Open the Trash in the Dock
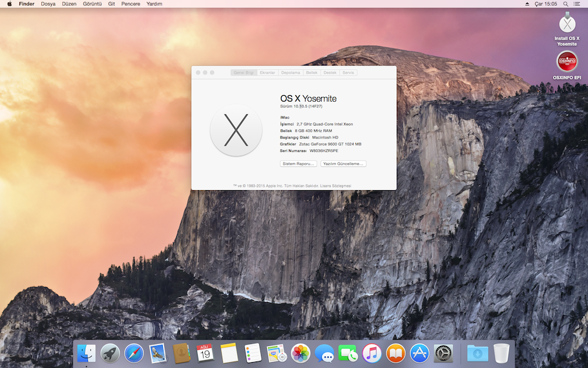Viewport: 588px width, 368px height. pos(501,353)
